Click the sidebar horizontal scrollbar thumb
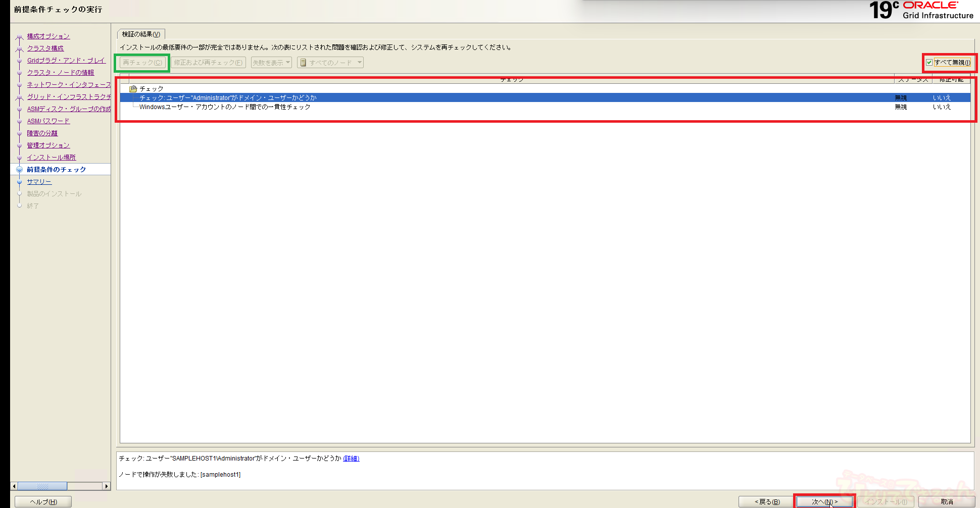The image size is (980, 508). 43,486
